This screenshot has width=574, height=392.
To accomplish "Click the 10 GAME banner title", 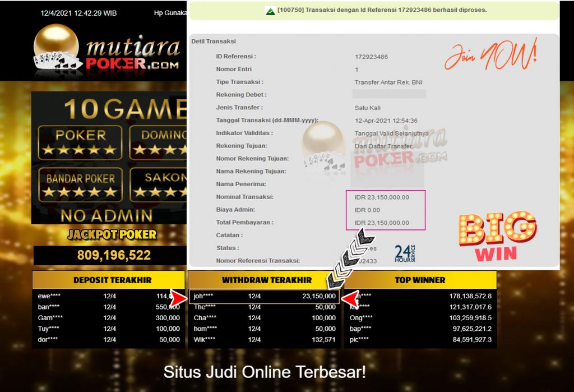I will tap(125, 109).
